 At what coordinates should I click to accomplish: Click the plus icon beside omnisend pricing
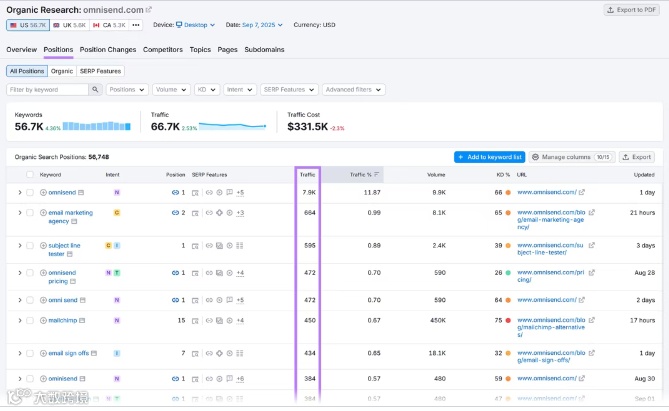point(43,273)
